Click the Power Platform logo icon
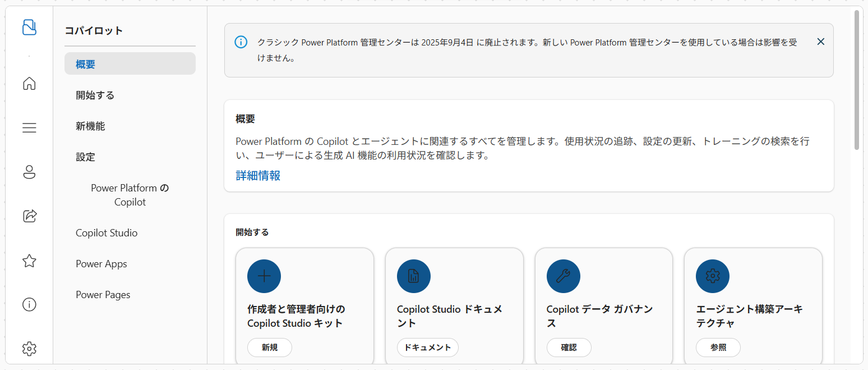 (x=29, y=28)
